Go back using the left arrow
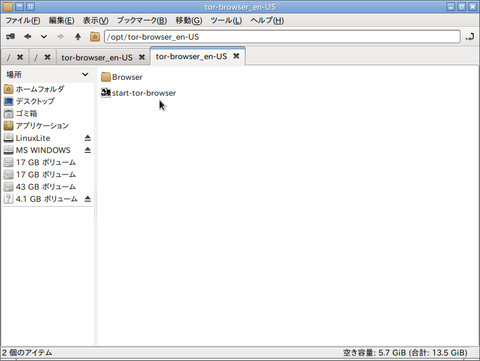480x361 pixels. (27, 36)
